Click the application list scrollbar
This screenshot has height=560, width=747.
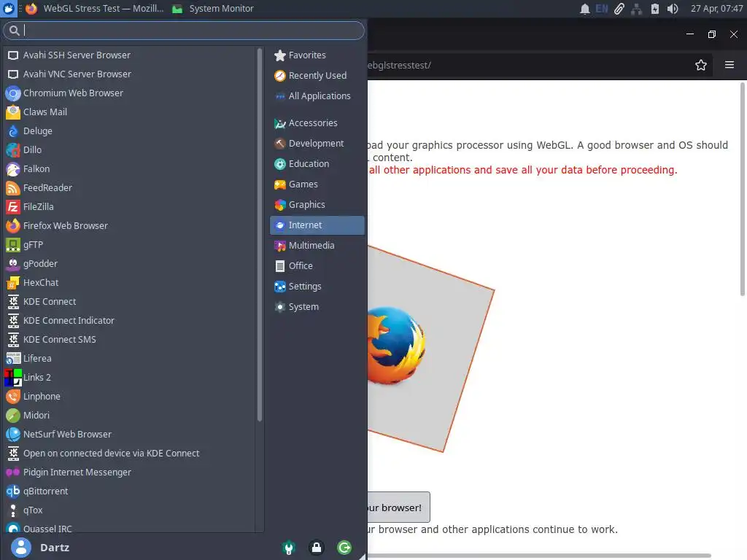tap(260, 234)
